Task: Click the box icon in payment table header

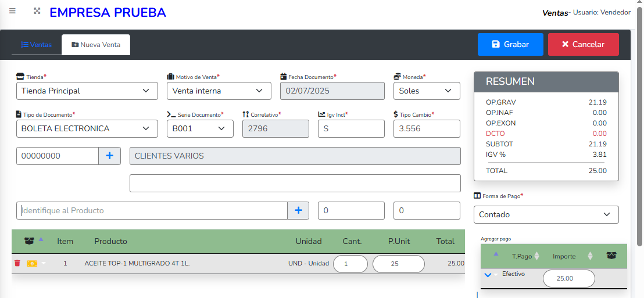Action: pyautogui.click(x=611, y=256)
